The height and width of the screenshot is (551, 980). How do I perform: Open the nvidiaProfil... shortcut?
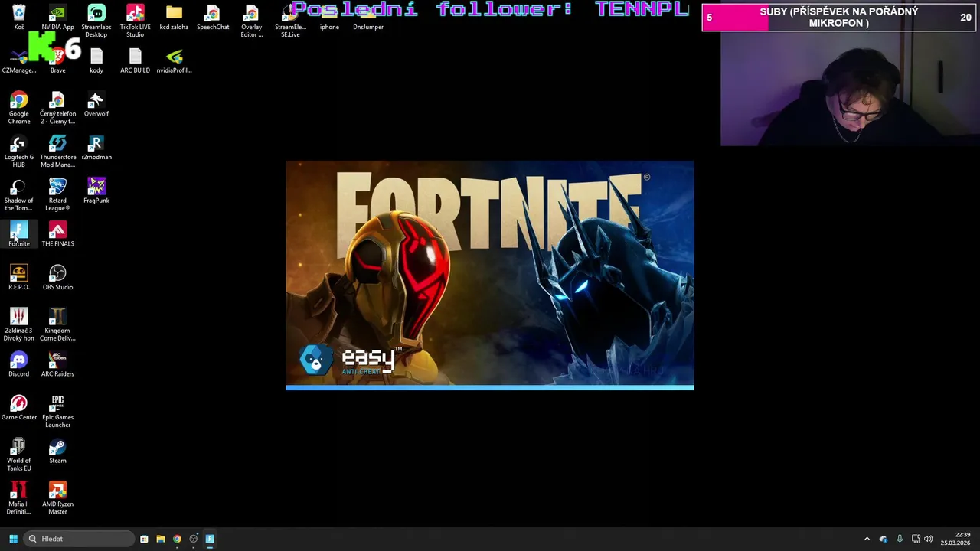[174, 61]
